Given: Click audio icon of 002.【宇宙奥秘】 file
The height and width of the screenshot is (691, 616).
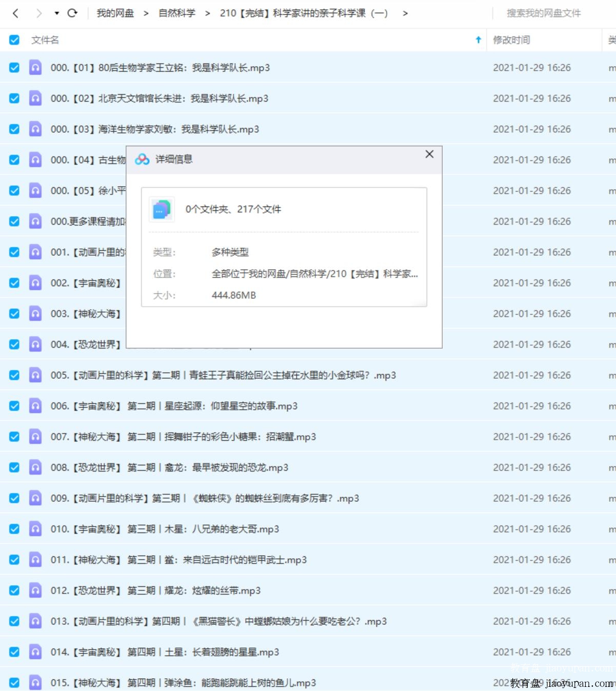Looking at the screenshot, I should 35,283.
